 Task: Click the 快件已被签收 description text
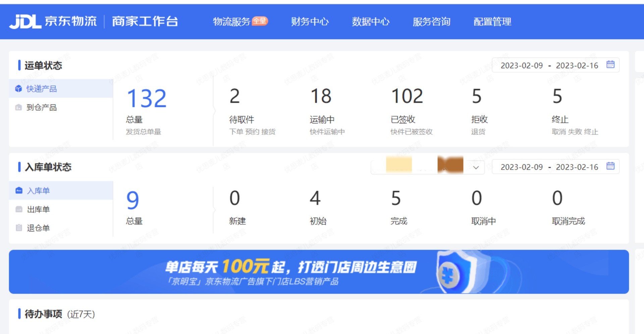[x=412, y=132]
